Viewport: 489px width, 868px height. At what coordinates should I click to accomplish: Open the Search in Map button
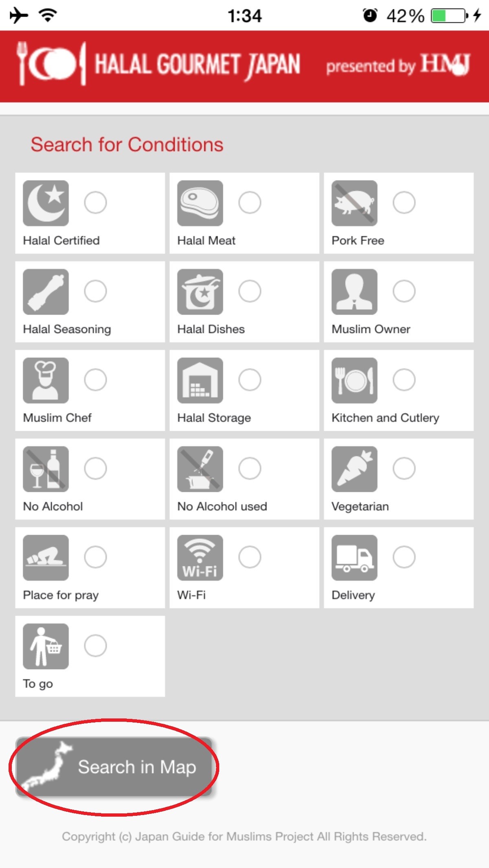click(114, 767)
